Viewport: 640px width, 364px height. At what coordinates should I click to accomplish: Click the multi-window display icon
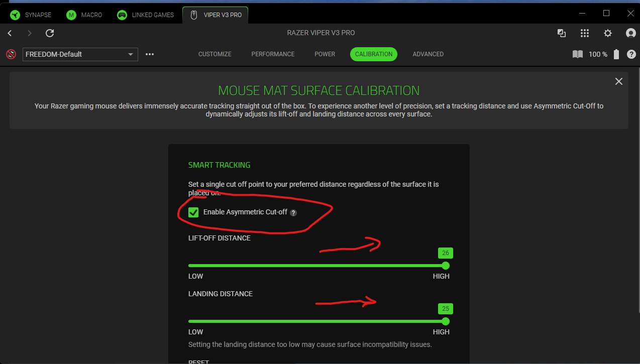(562, 33)
